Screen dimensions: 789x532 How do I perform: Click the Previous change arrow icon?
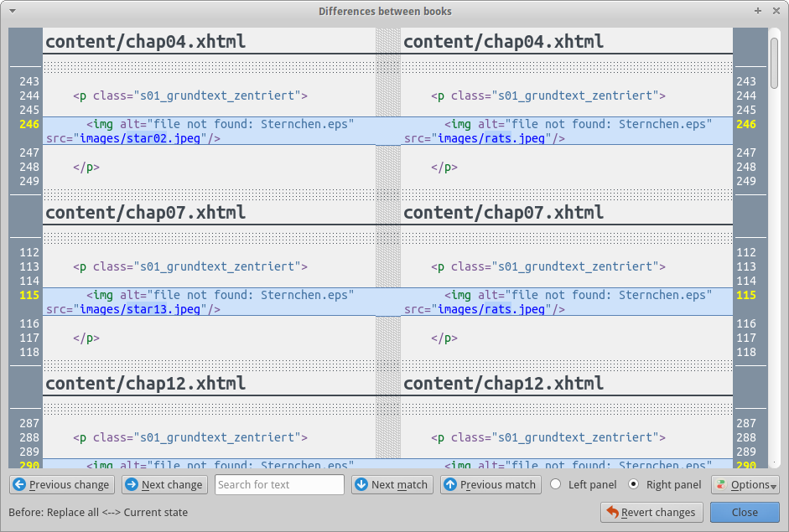(19, 484)
